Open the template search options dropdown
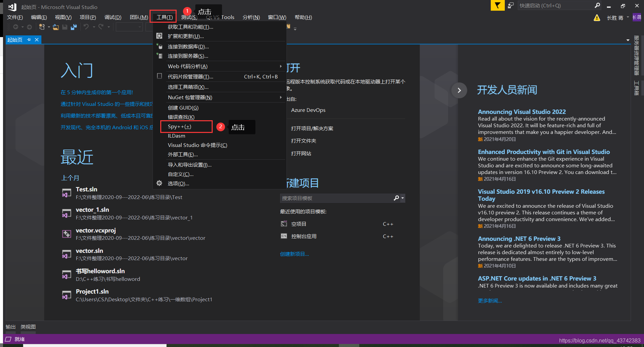Viewport: 644px width, 347px height. (403, 198)
